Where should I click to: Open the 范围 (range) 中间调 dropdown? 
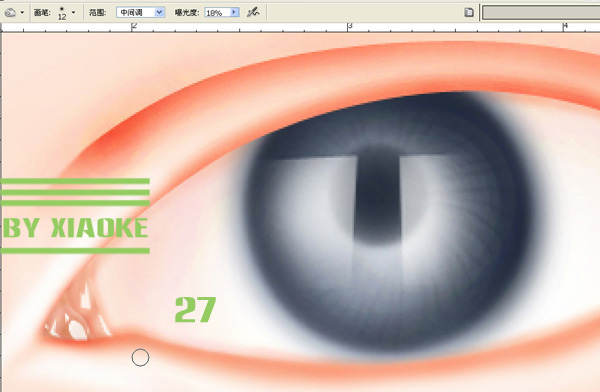[140, 13]
